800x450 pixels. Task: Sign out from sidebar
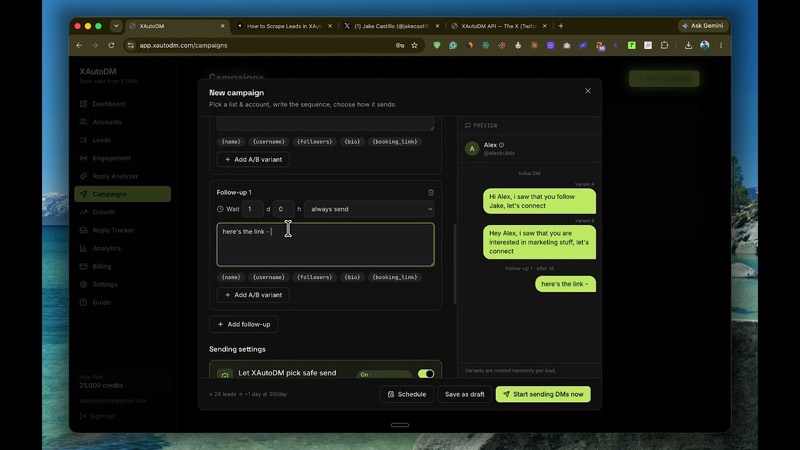[98, 416]
